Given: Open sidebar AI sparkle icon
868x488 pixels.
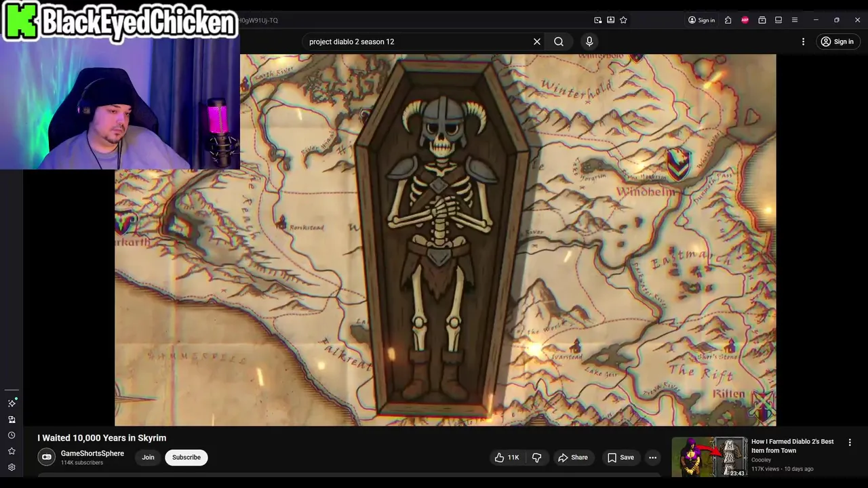Looking at the screenshot, I should pos(12,403).
